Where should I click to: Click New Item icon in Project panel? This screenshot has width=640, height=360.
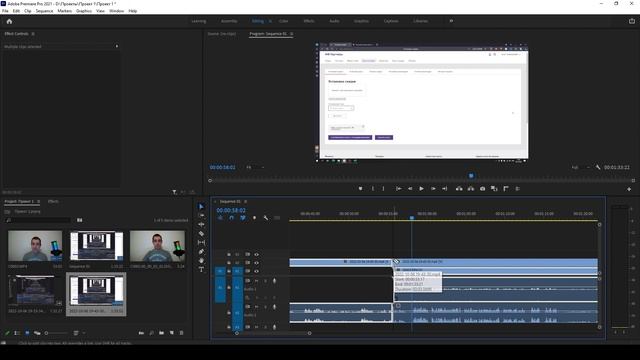tap(171, 333)
